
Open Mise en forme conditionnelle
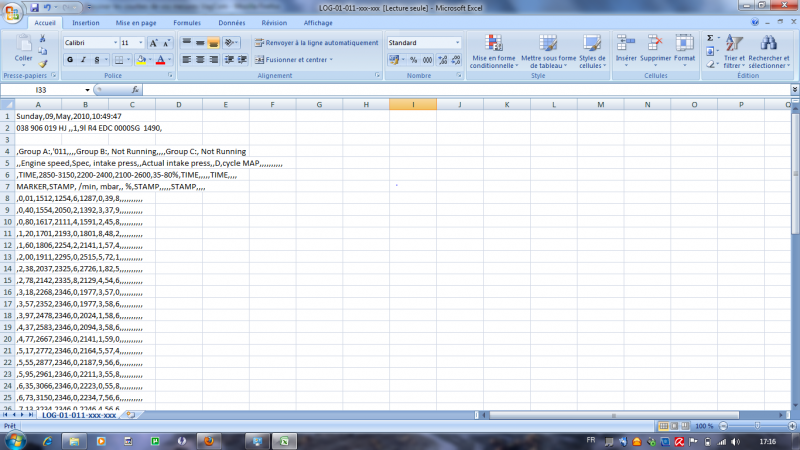tap(493, 50)
